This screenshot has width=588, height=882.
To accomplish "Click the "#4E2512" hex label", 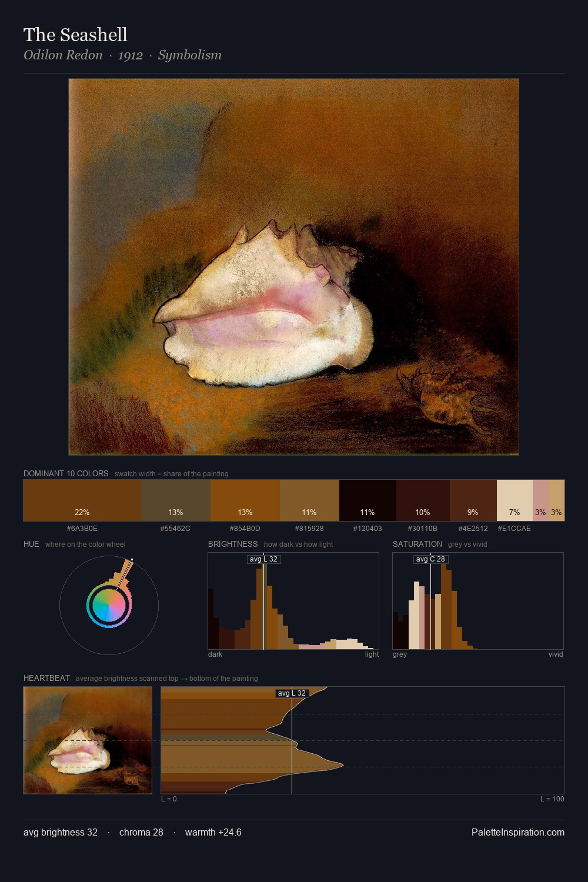I will [473, 529].
